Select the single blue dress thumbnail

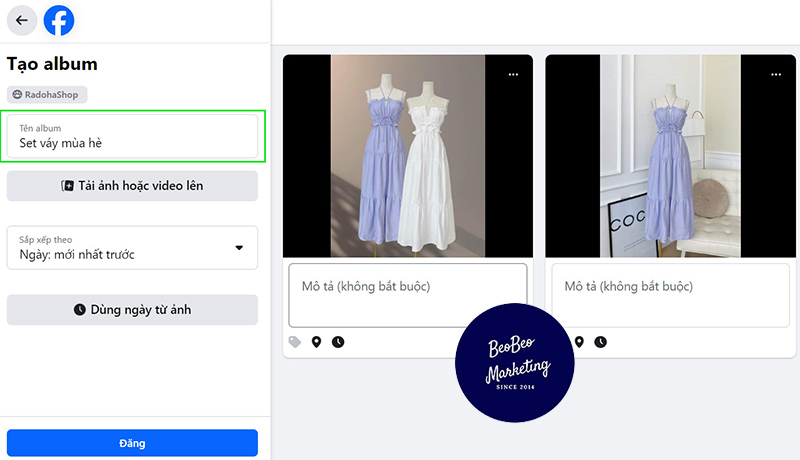[669, 155]
